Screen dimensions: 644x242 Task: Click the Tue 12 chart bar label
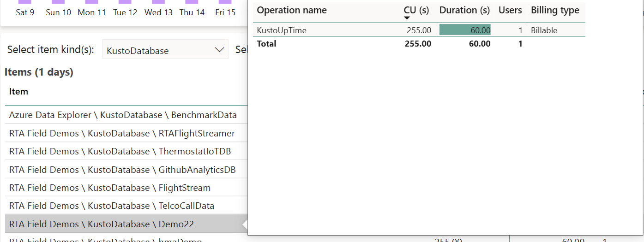pos(126,12)
